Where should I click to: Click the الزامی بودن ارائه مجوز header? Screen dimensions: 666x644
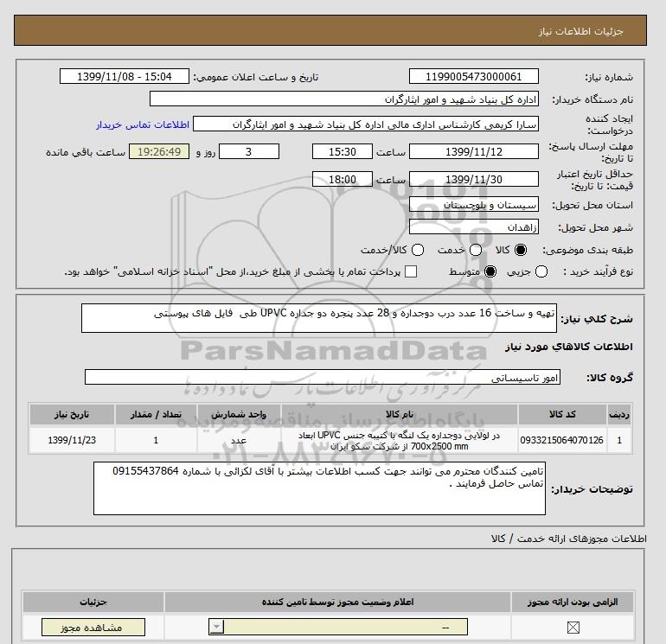[x=573, y=602]
